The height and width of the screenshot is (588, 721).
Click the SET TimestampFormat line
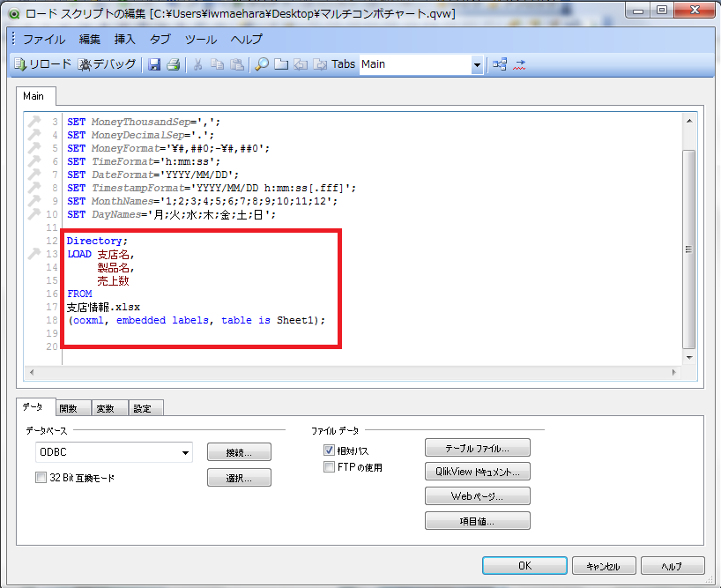click(212, 188)
